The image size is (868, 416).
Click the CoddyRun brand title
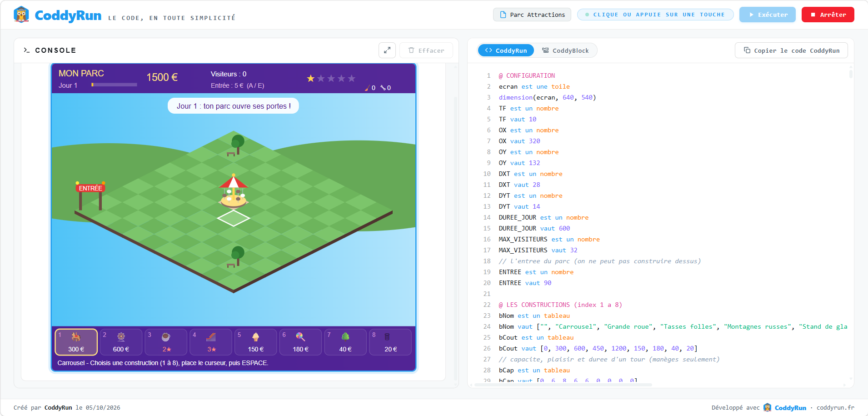pos(68,15)
